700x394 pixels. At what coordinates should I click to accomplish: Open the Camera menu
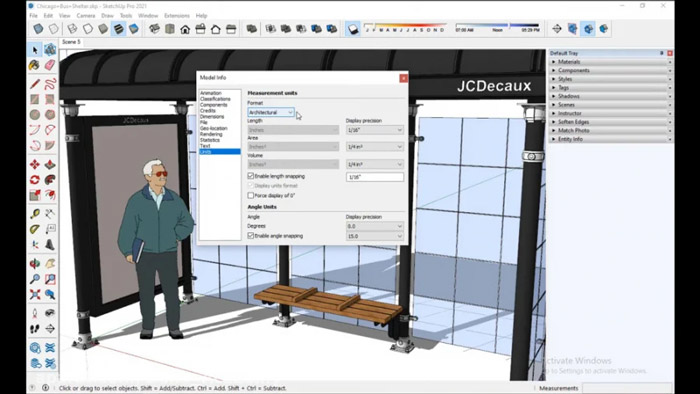point(86,16)
